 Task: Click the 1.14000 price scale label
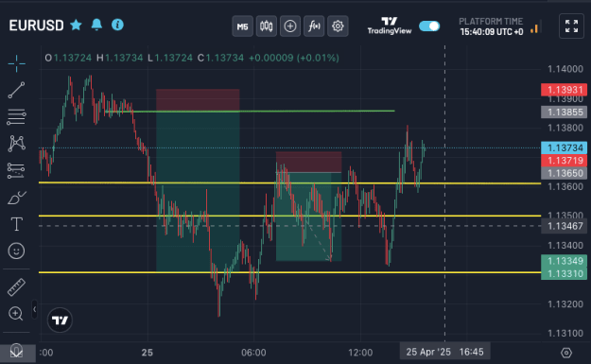(x=565, y=69)
